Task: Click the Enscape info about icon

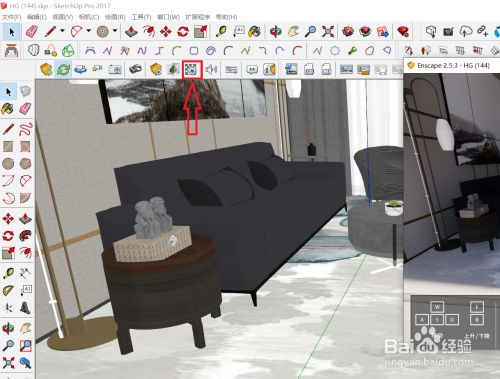Action: coord(270,69)
